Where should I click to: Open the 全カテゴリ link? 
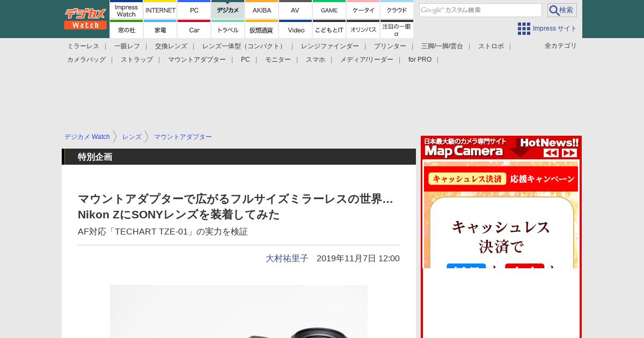click(561, 46)
